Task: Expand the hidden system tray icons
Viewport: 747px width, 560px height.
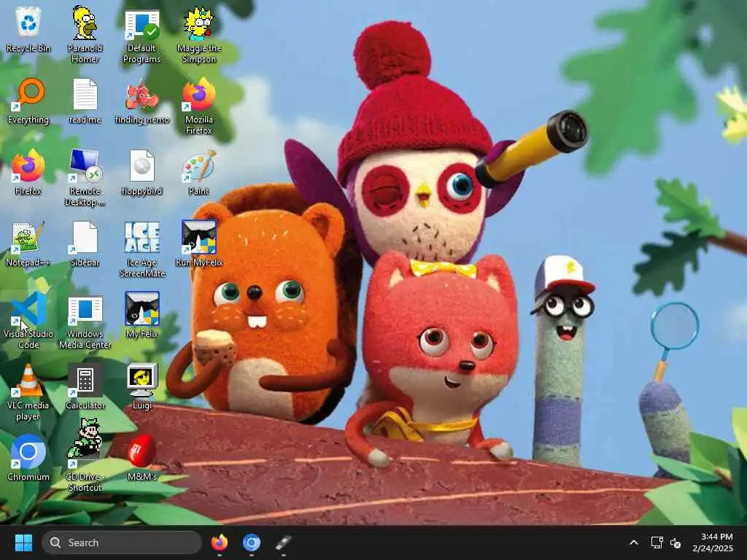Action: [634, 542]
